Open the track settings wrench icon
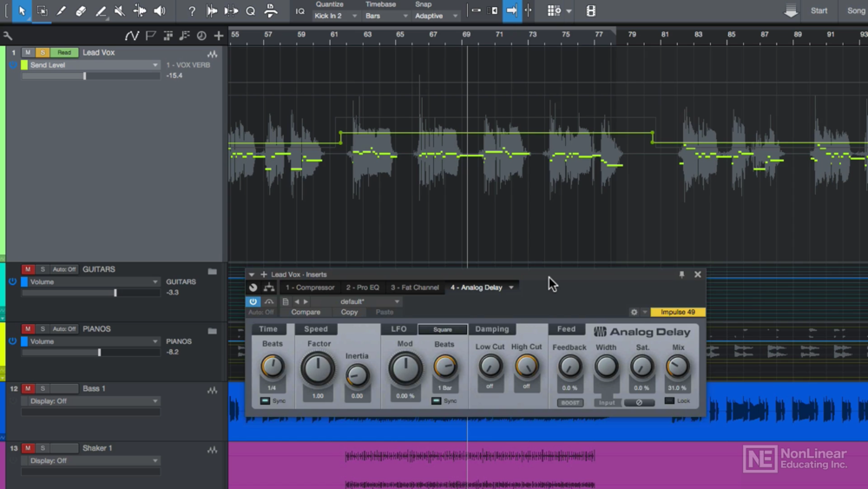The image size is (868, 489). coord(8,36)
